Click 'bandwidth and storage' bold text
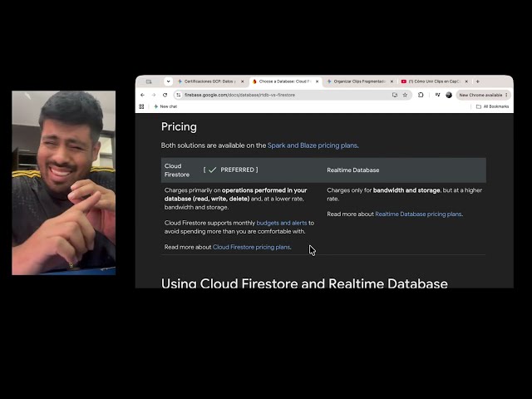 (x=406, y=190)
